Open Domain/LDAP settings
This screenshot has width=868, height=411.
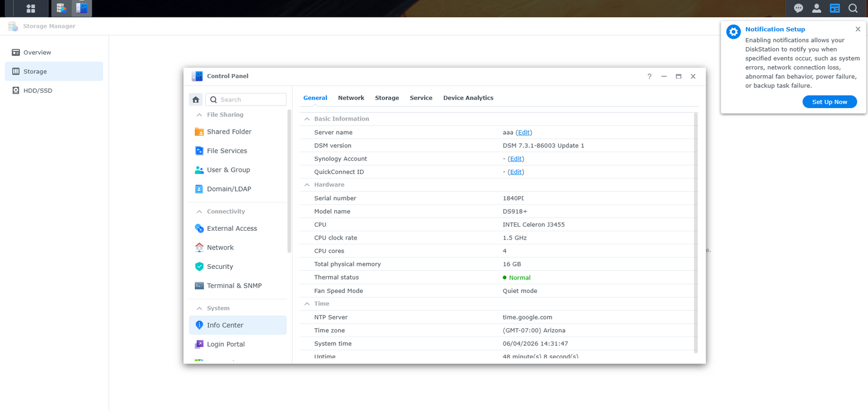[x=238, y=189]
